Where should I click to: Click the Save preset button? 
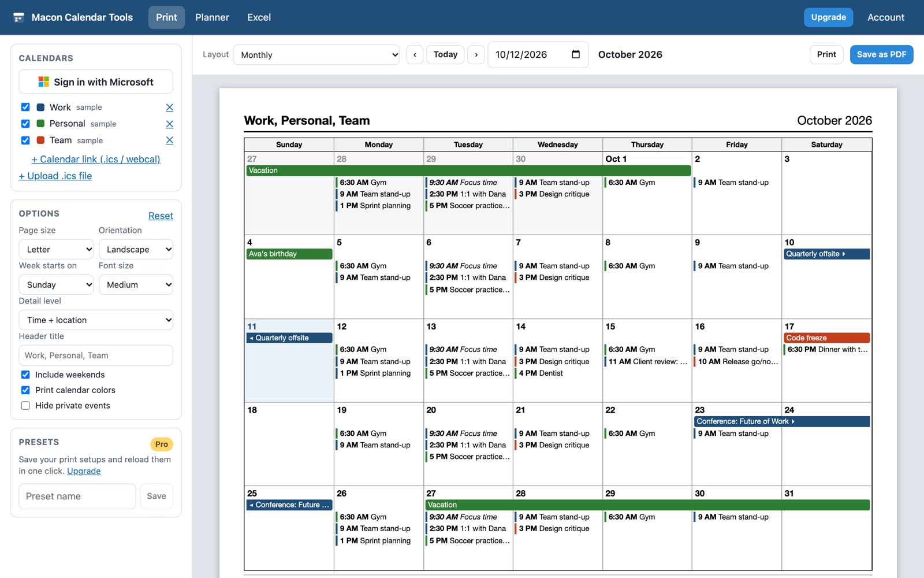(x=157, y=497)
